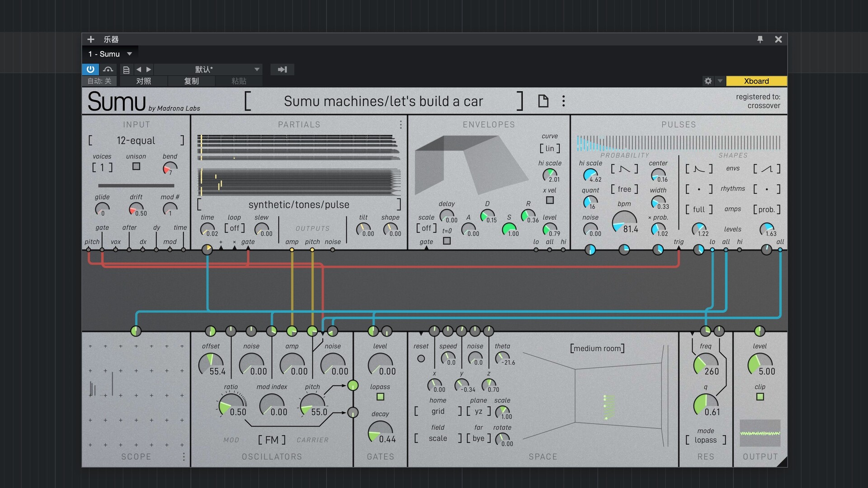Open the medium room space selector

597,348
